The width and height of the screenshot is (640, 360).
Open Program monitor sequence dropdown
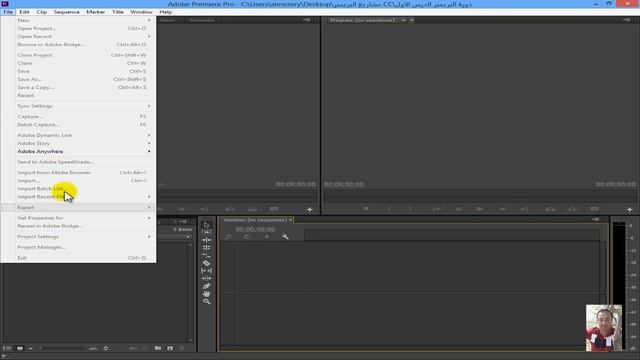point(403,20)
